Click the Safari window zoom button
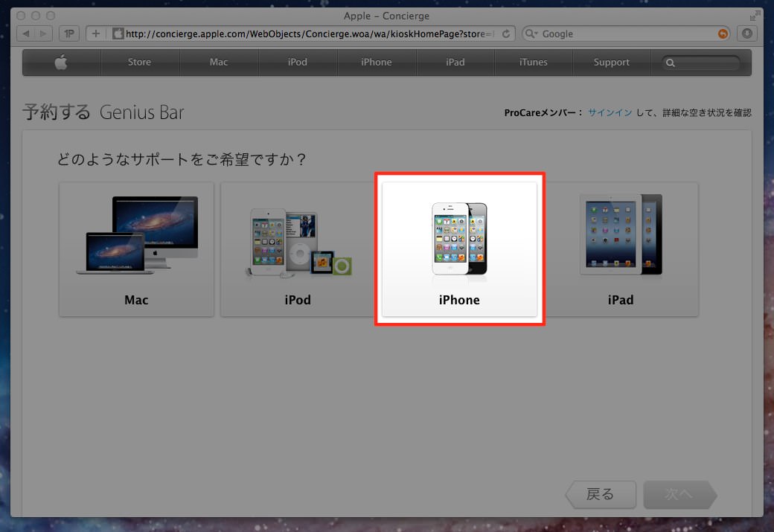Screen dimensions: 774x532 51,16
